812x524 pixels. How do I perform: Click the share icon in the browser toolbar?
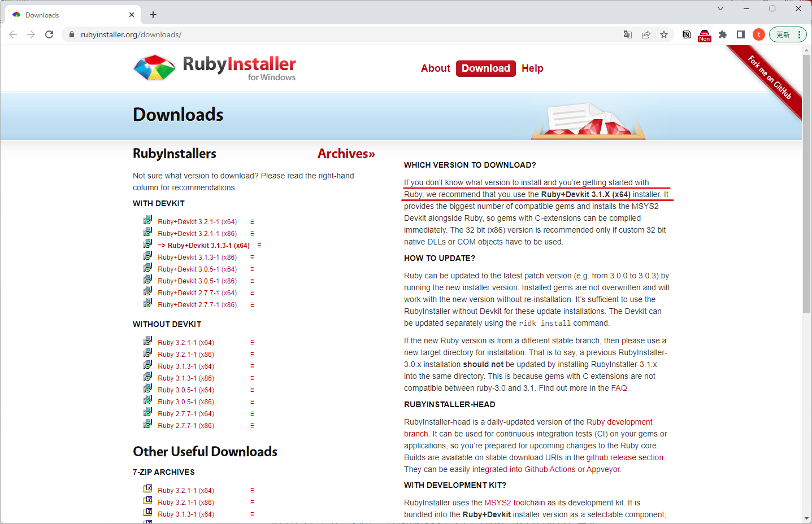tap(646, 34)
